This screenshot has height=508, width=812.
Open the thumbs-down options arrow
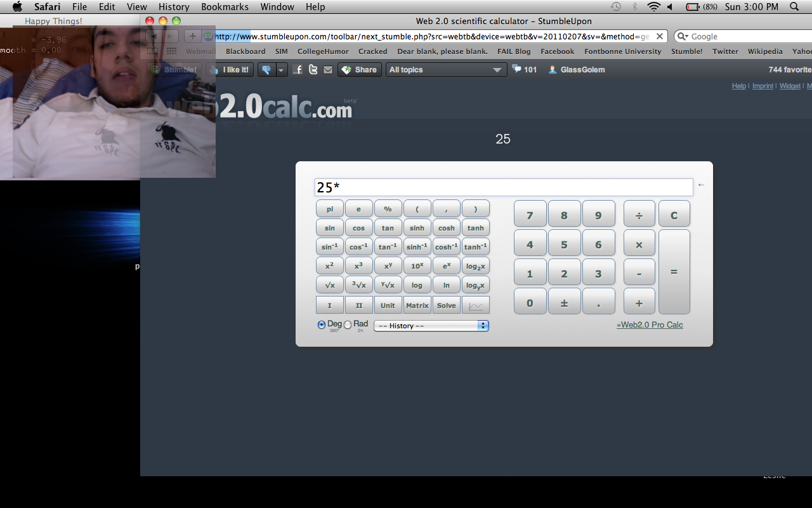(281, 70)
